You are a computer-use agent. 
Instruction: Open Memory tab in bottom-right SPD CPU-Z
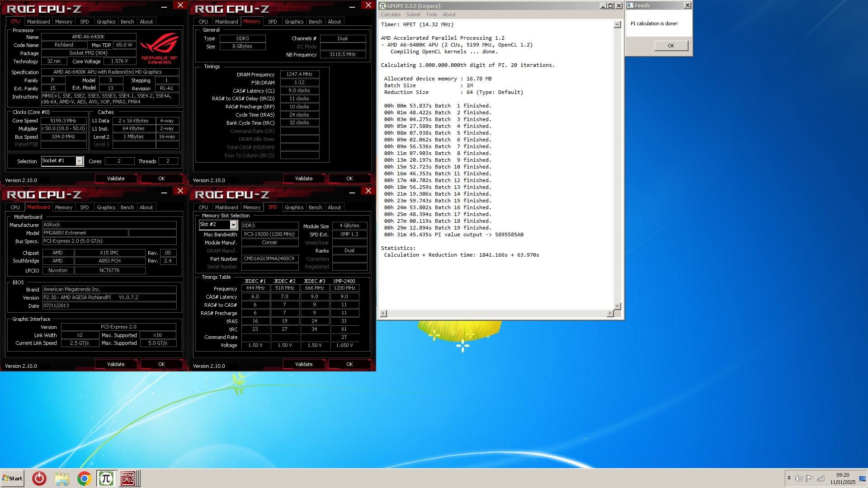(252, 207)
